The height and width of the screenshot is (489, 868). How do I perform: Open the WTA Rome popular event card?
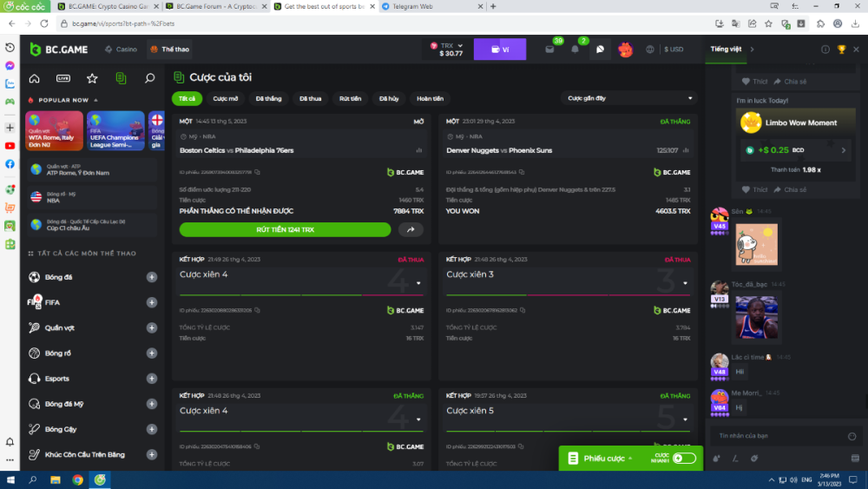tap(54, 131)
